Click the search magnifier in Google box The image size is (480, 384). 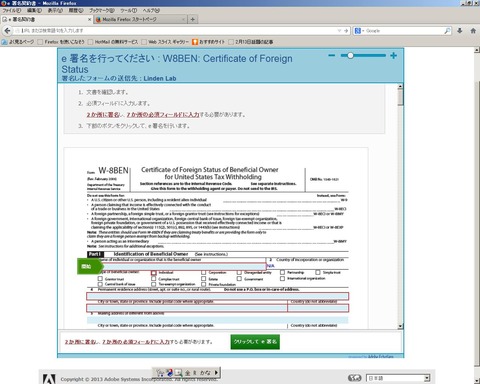(447, 31)
